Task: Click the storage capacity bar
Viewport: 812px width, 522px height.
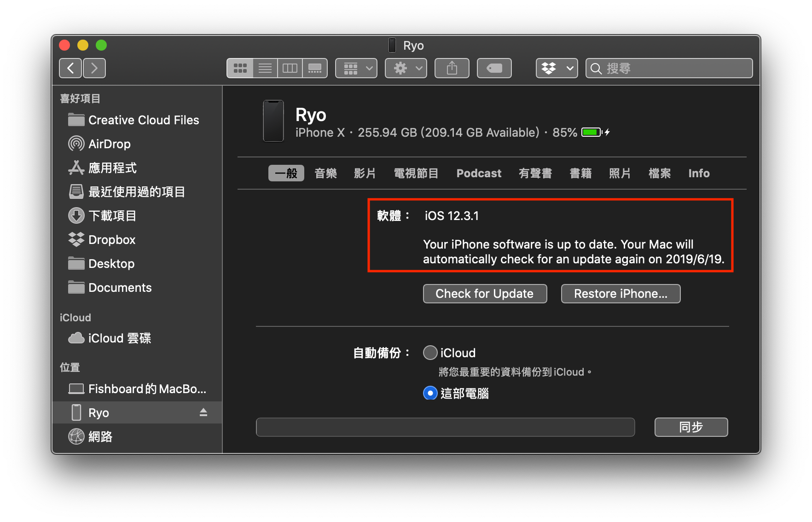Action: point(446,427)
